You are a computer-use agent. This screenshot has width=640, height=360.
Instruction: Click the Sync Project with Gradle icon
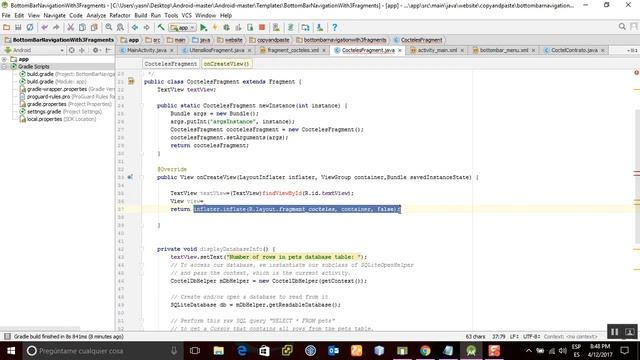click(x=291, y=27)
